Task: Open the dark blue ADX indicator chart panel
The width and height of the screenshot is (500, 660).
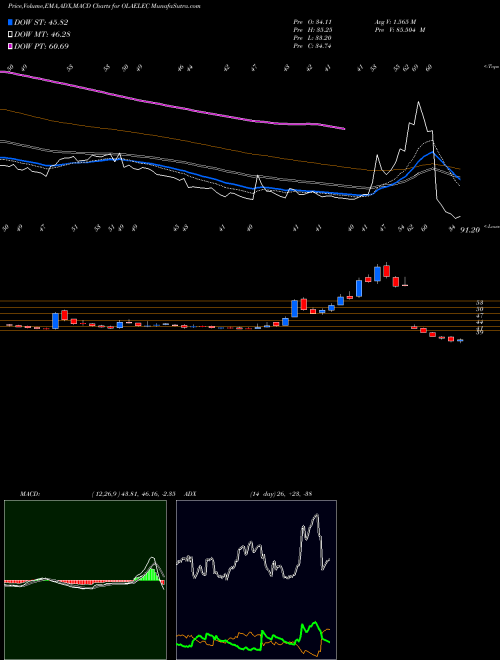Action: (256, 580)
